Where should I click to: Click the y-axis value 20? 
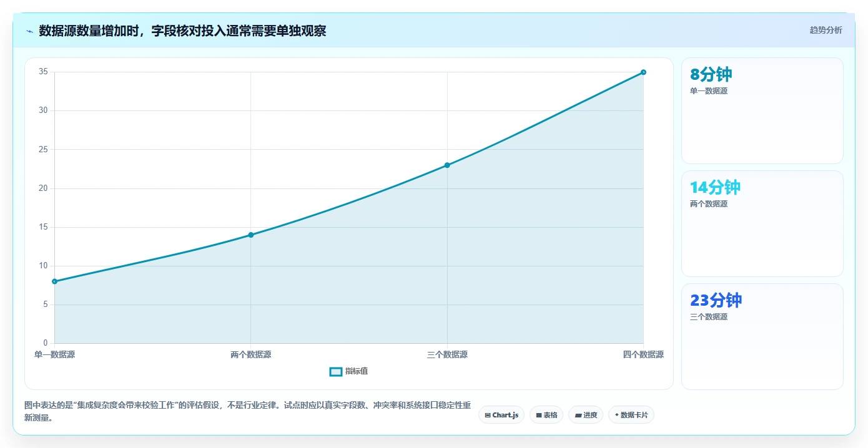pos(44,188)
